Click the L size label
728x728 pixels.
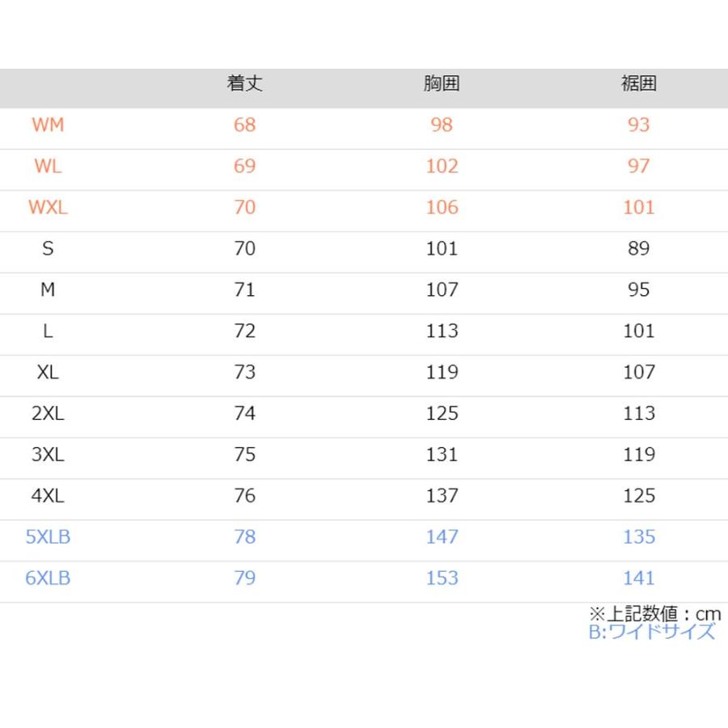click(x=48, y=331)
